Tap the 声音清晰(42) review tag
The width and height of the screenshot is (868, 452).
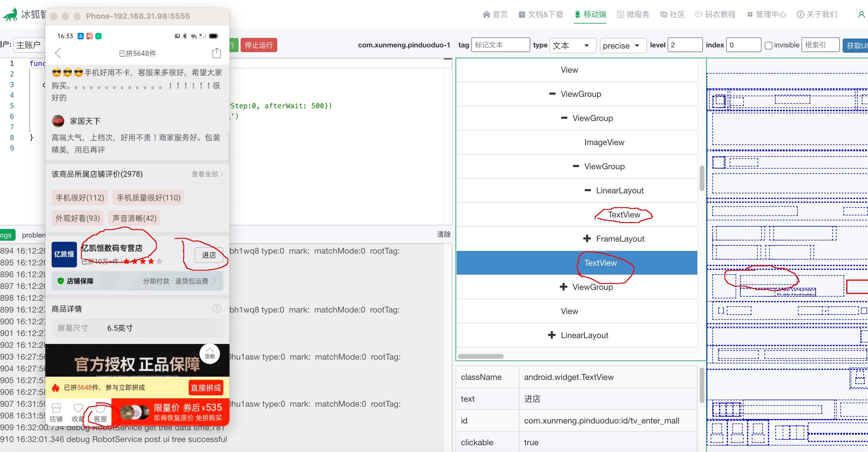pyautogui.click(x=134, y=218)
